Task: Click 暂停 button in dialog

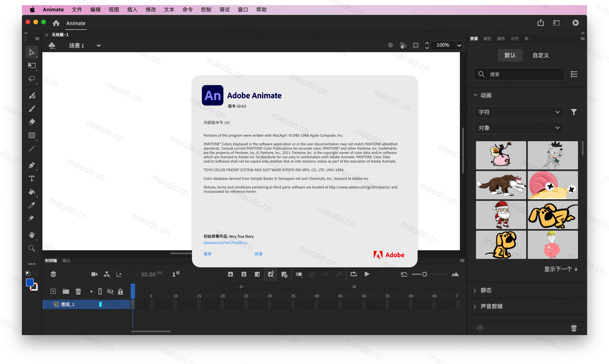Action: coord(207,254)
